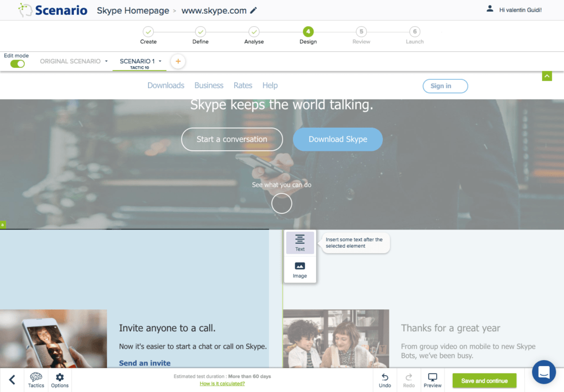Click the Send an invite link
The image size is (564, 392).
pyautogui.click(x=145, y=363)
